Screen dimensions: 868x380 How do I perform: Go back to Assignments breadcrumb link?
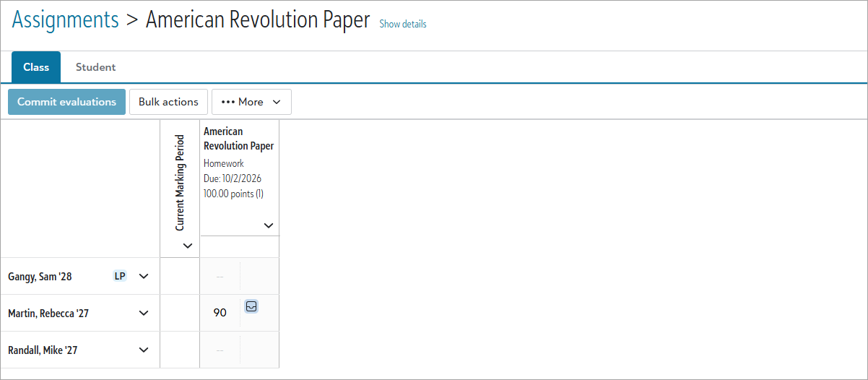(66, 20)
